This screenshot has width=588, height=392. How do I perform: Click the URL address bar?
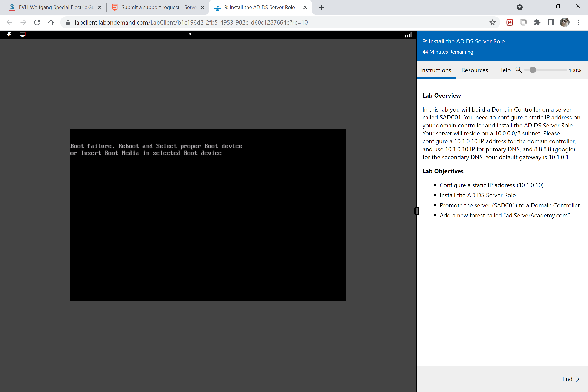coord(191,23)
